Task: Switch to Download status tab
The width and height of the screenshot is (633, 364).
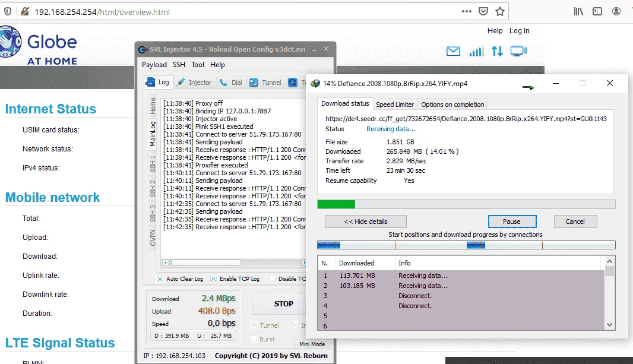Action: point(345,104)
